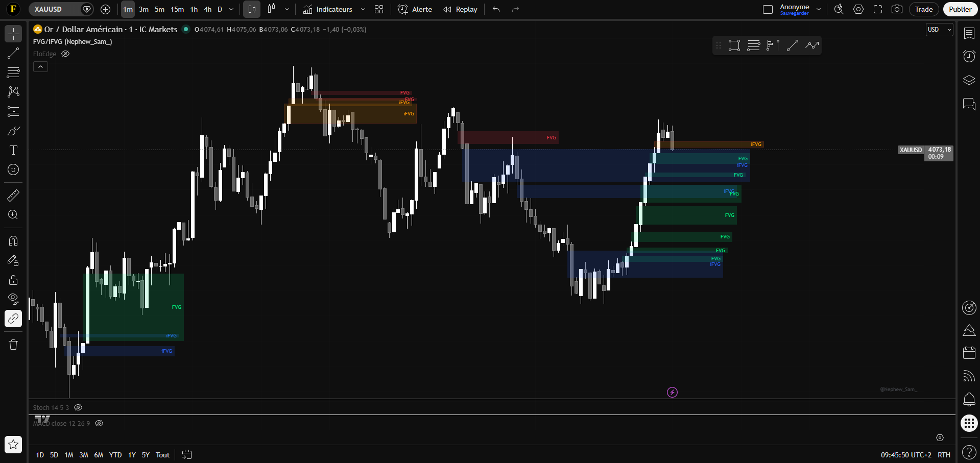
Task: Toggle the drawing sync link button
Action: click(x=13, y=319)
